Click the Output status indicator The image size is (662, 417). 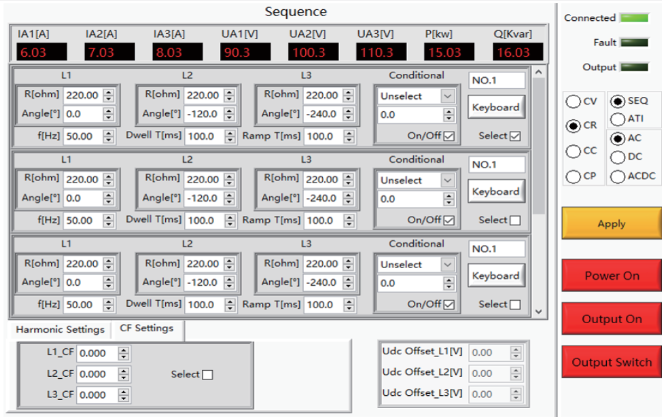[634, 67]
